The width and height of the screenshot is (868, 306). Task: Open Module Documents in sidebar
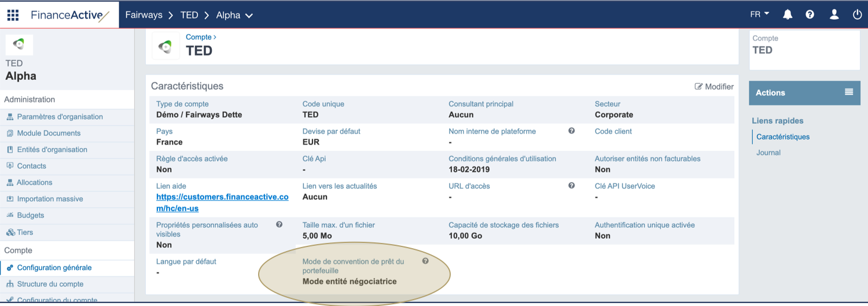tap(49, 133)
